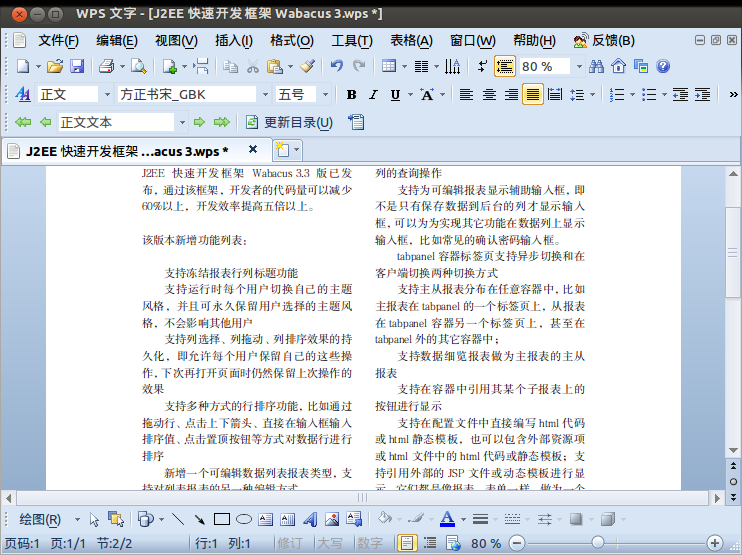Viewport: 742px width, 555px height.
Task: Toggle bold formatting
Action: click(351, 95)
